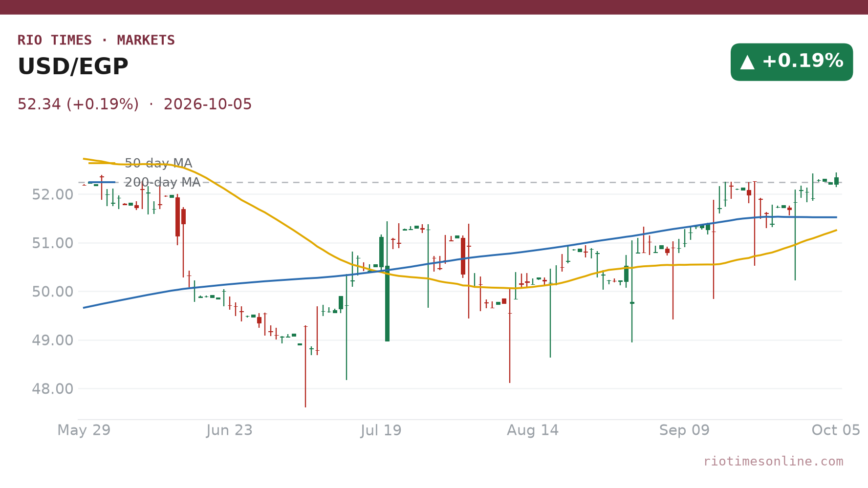
Task: Click the Jul 19 date axis label
Action: tap(381, 430)
